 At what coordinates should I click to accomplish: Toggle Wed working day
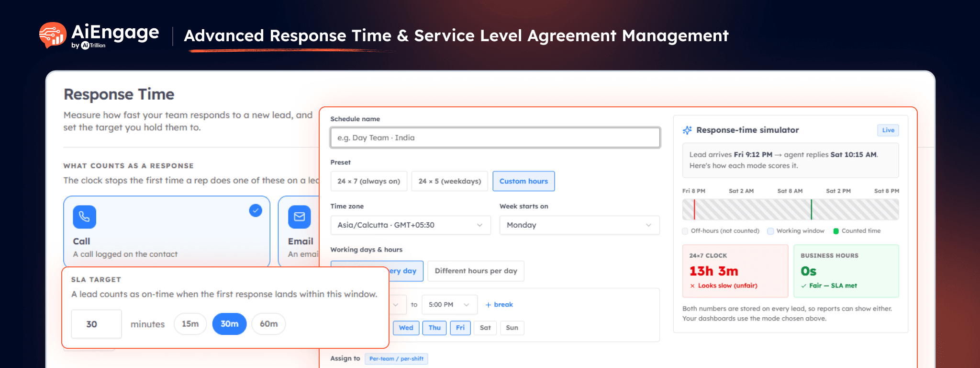pos(406,328)
